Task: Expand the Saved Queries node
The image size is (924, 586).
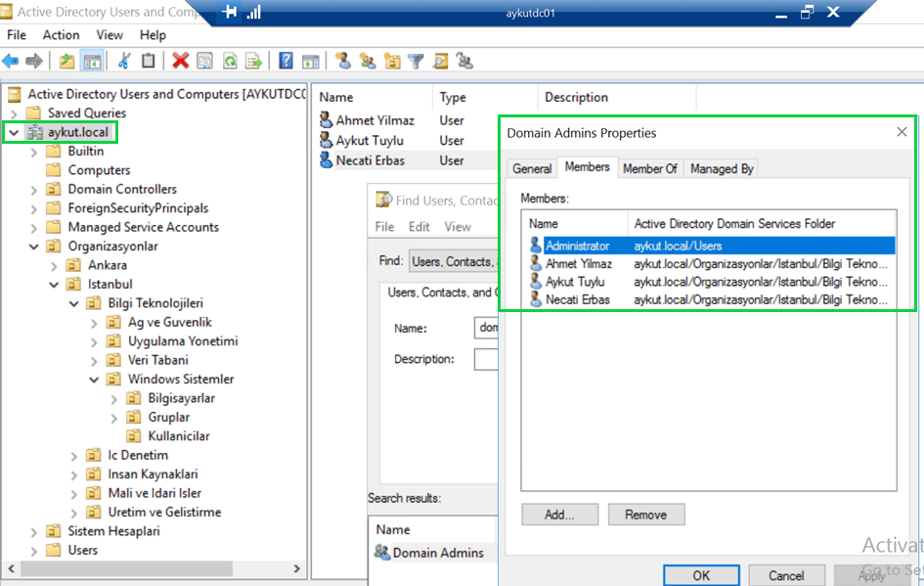Action: (x=14, y=113)
